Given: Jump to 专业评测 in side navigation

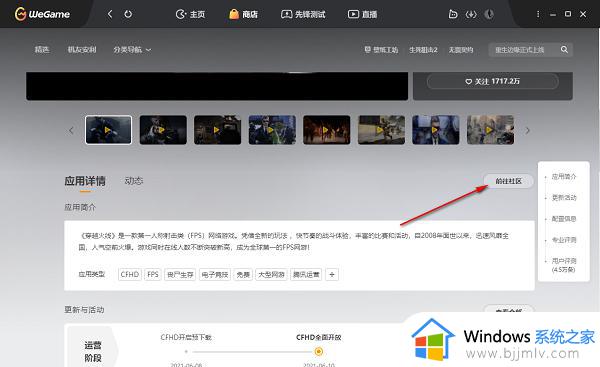Looking at the screenshot, I should click(564, 240).
